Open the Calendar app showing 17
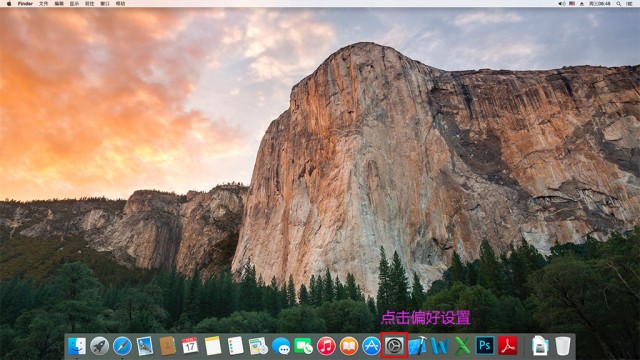This screenshot has width=640, height=360. point(190,346)
